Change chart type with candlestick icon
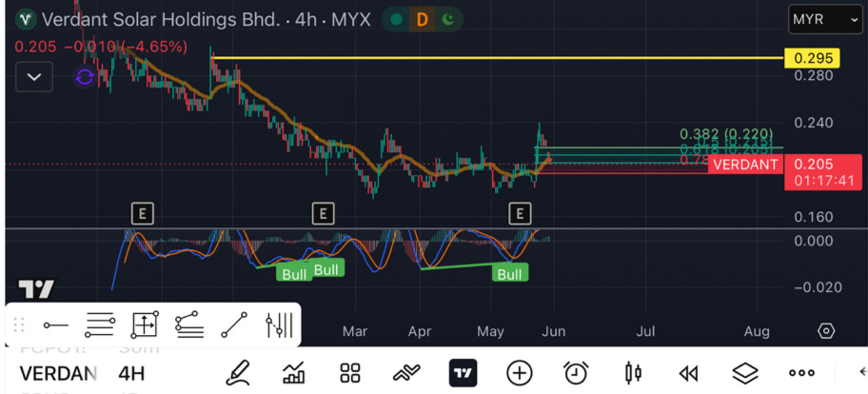868x394 pixels. pos(632,373)
